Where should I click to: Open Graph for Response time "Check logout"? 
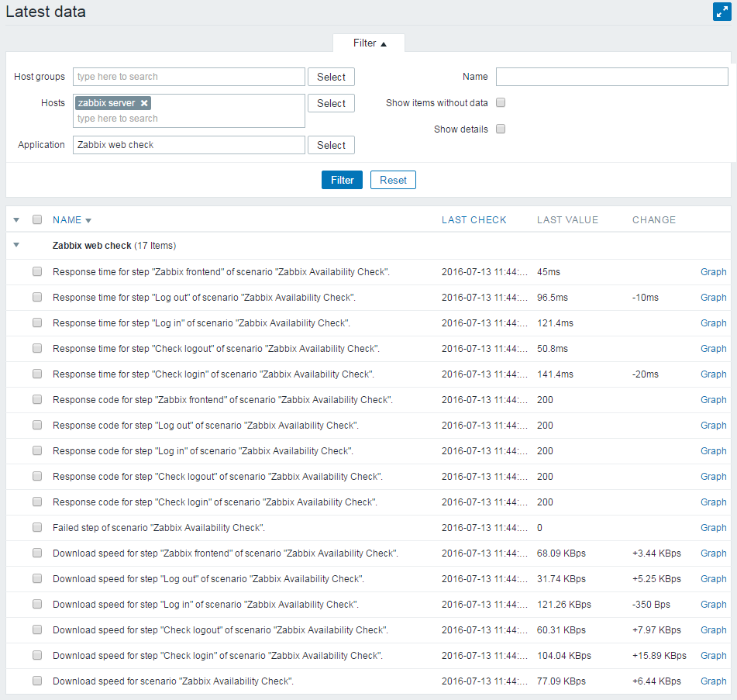point(713,349)
